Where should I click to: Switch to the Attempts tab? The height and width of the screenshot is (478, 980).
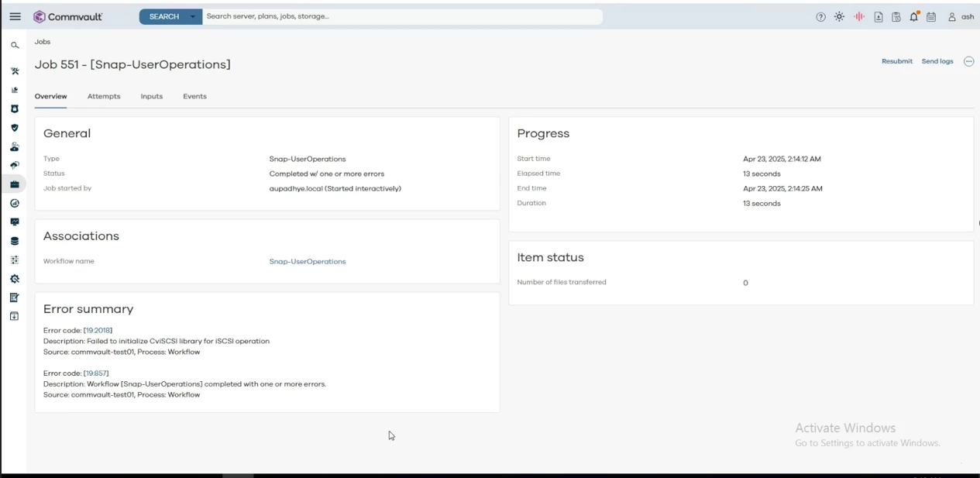click(x=104, y=97)
